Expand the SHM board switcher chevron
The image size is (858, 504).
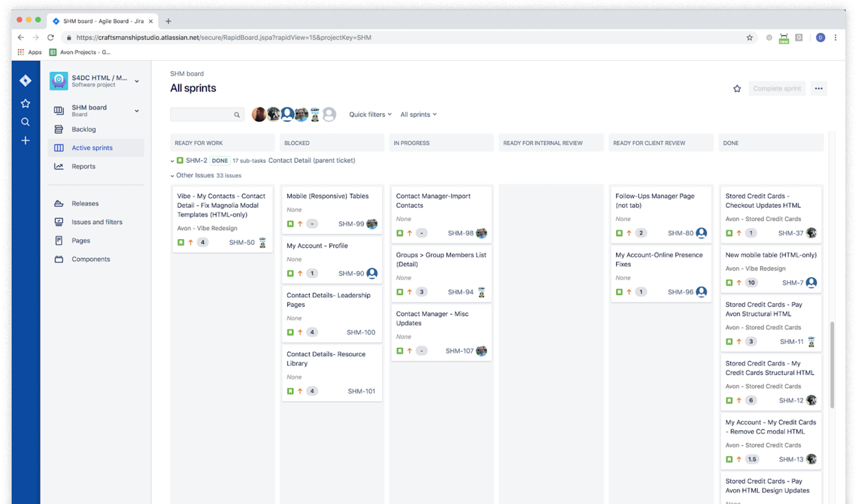(x=137, y=111)
